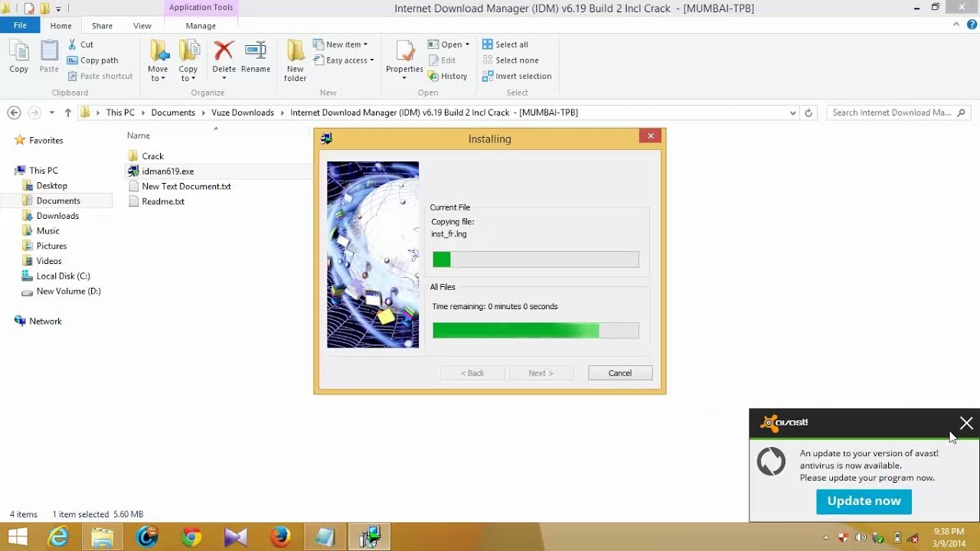
Task: Select Cut in the Clipboard group
Action: pos(80,44)
